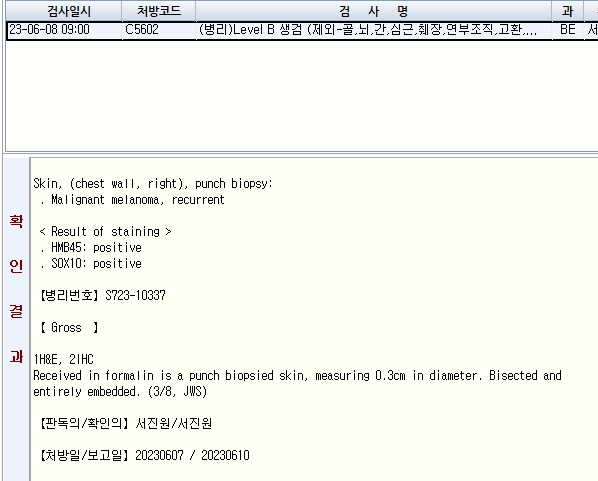
Task: Click the 'entirely embedded. (3/8, JWS)' line
Action: (120, 391)
